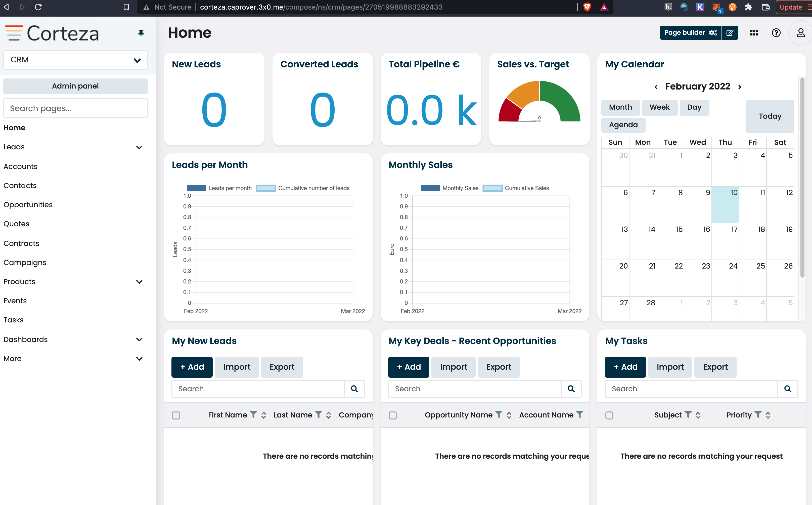Open the CRM namespace dropdown
Screen dimensions: 812x505
pyautogui.click(x=75, y=60)
